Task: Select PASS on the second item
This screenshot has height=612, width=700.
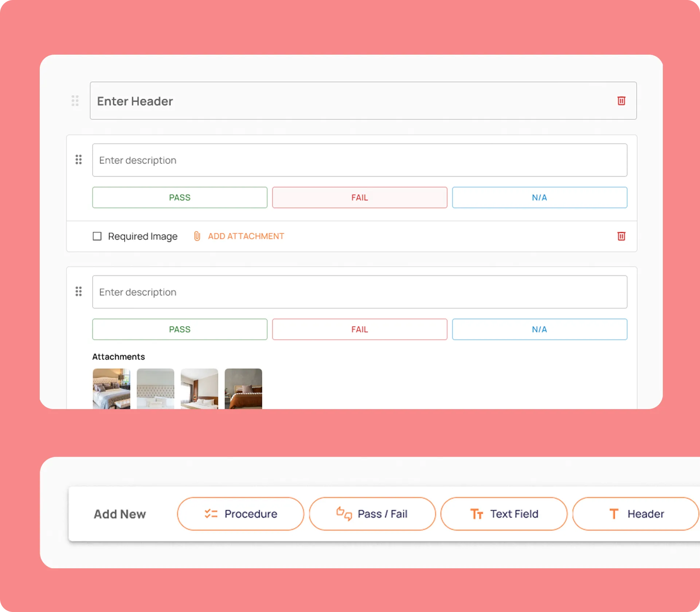Action: 180,329
